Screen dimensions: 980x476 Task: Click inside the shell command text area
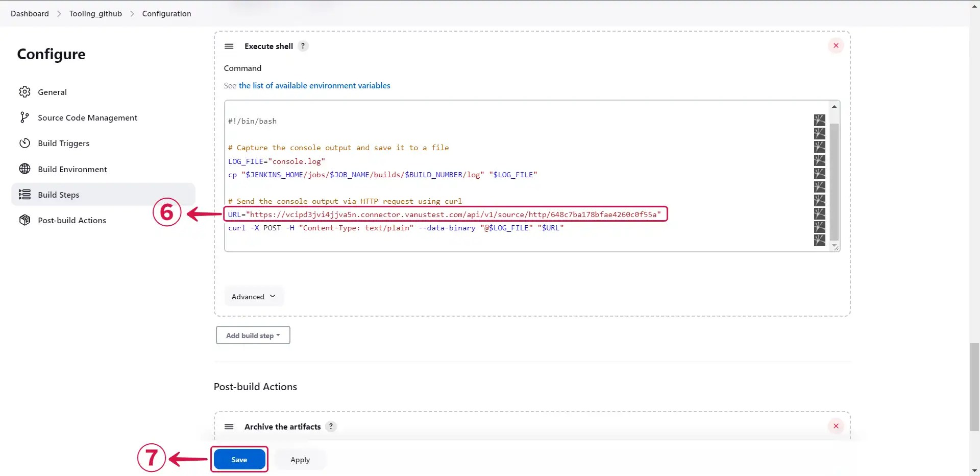510,174
